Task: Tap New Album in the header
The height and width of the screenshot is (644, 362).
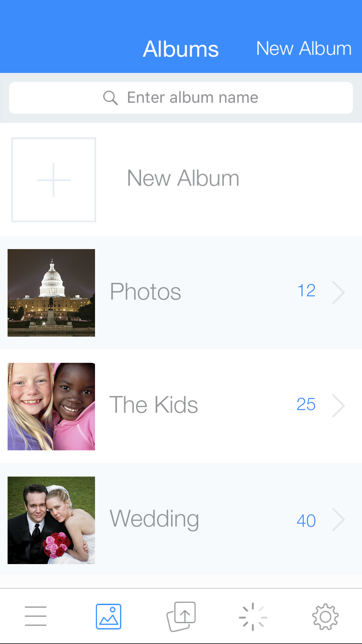Action: 304,48
